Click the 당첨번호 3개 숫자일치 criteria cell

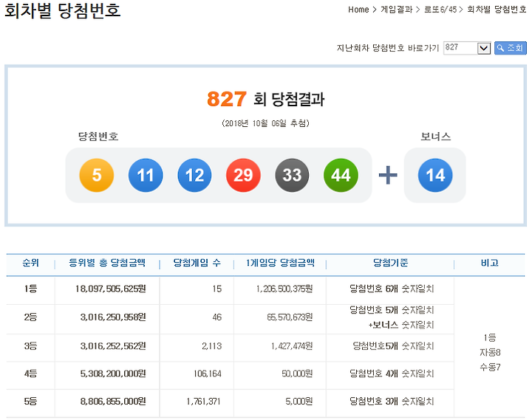coord(392,402)
